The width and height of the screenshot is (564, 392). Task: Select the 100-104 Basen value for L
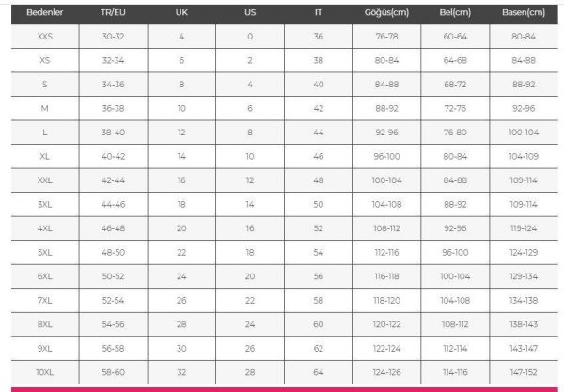tap(524, 133)
